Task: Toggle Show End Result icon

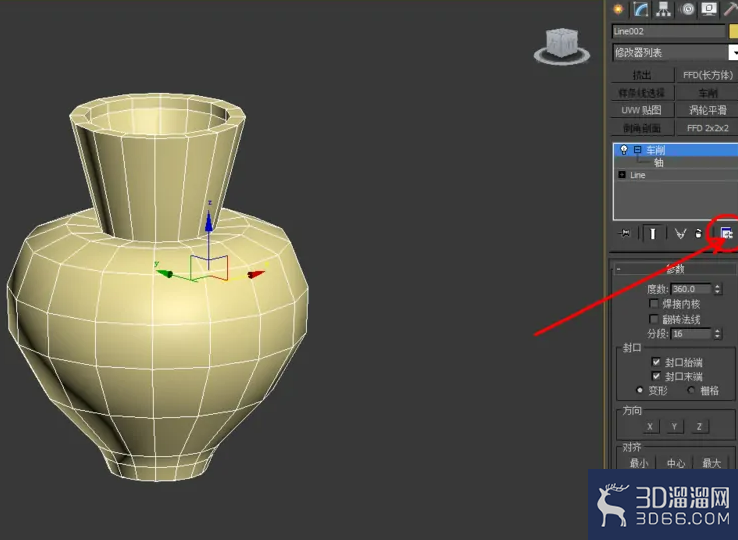Action: pyautogui.click(x=652, y=234)
